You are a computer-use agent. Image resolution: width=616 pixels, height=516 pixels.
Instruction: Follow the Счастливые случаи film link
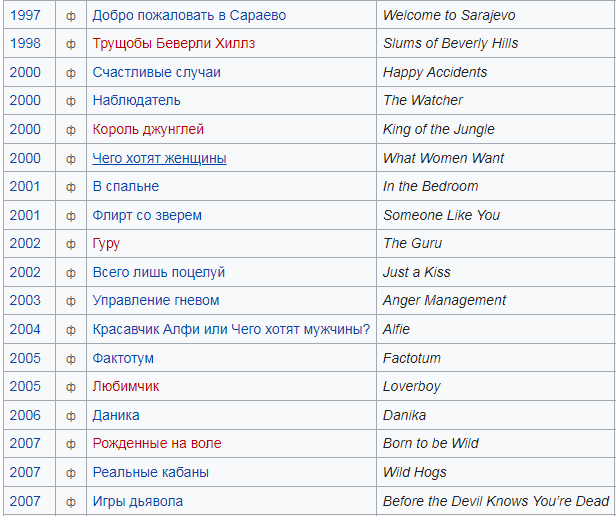tap(156, 72)
